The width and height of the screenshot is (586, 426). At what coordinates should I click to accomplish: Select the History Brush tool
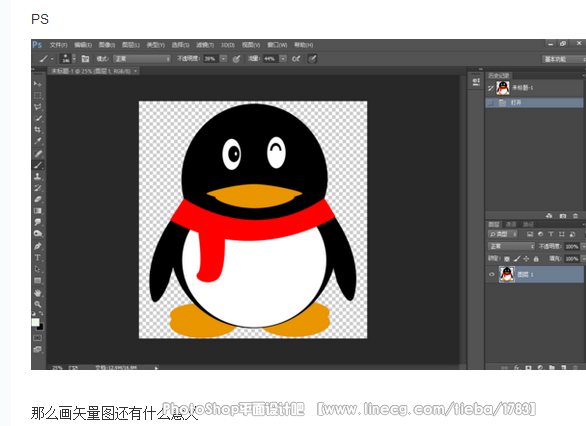coord(37,188)
